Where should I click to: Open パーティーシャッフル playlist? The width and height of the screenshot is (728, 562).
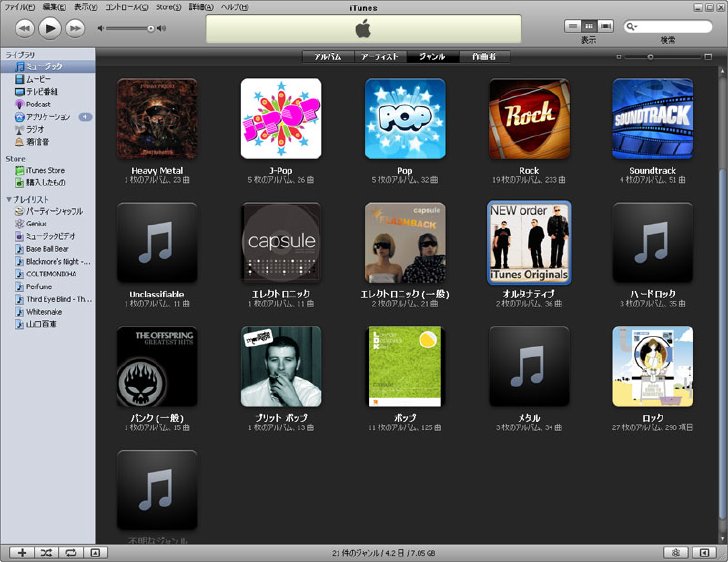(x=48, y=211)
